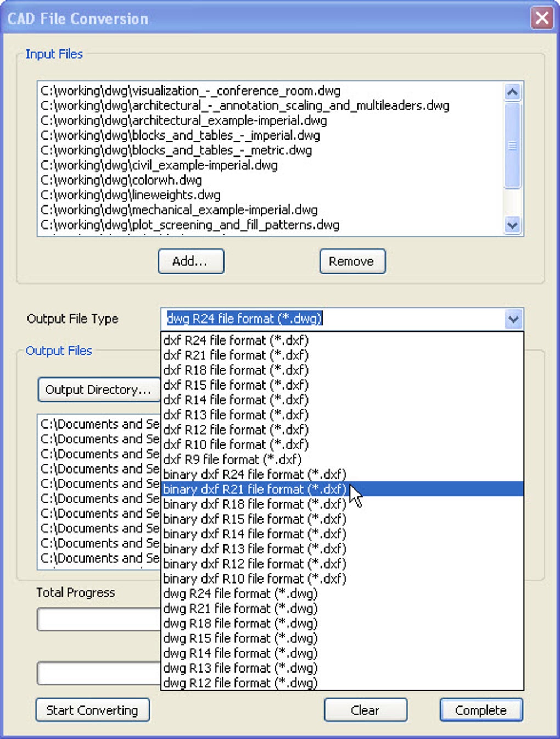Select dxf R14 file format option
560x739 pixels.
(343, 399)
